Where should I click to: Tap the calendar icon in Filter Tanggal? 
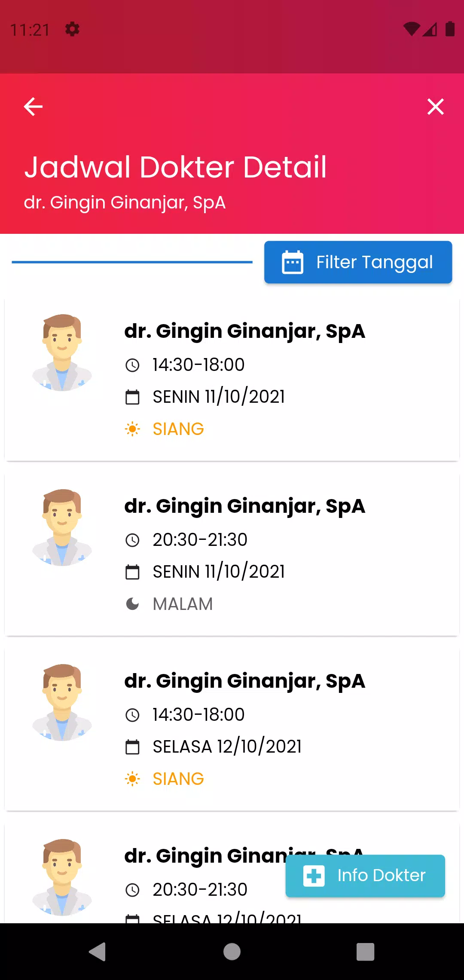(293, 262)
